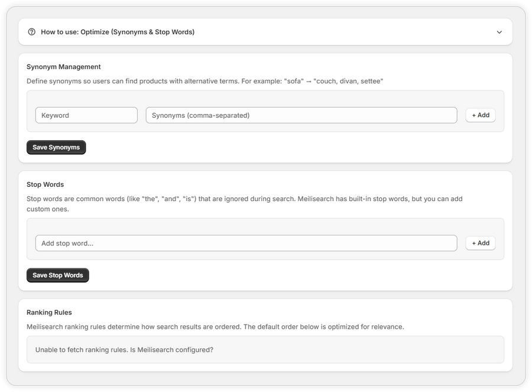Click the 'Meilisearch ranking rules determine' description
This screenshot has height=392, width=532.
tap(215, 327)
